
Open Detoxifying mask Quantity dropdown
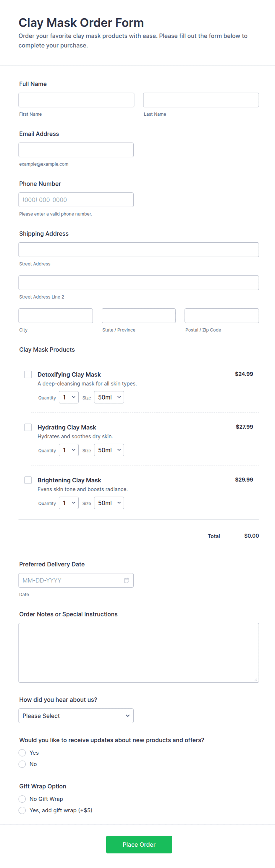(x=69, y=397)
